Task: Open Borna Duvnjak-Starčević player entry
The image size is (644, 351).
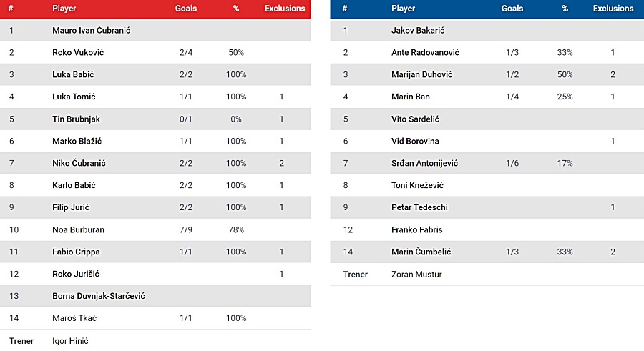Action: (x=99, y=296)
